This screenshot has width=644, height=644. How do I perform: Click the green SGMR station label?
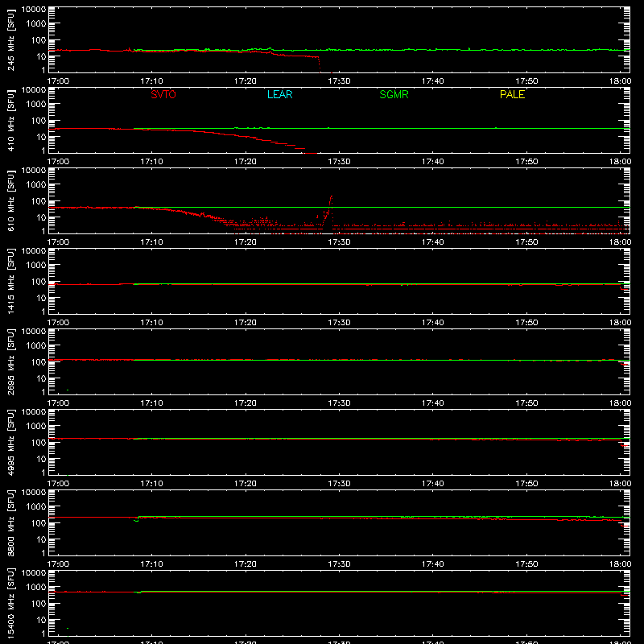(394, 94)
